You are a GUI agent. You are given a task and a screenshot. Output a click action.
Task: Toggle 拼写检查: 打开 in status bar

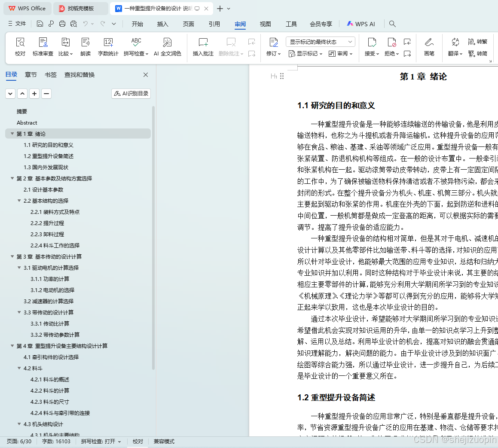pyautogui.click(x=101, y=441)
